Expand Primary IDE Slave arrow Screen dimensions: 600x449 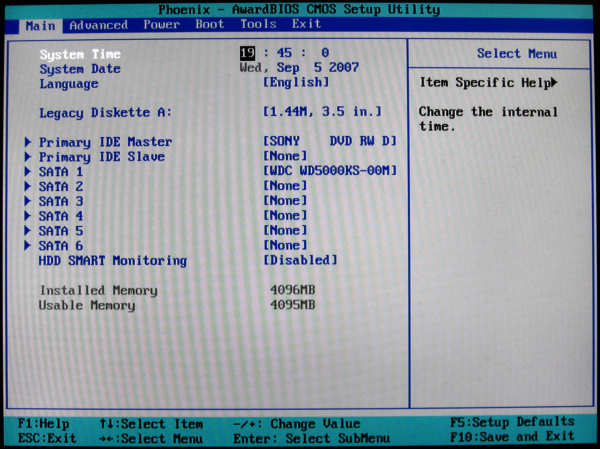point(28,157)
